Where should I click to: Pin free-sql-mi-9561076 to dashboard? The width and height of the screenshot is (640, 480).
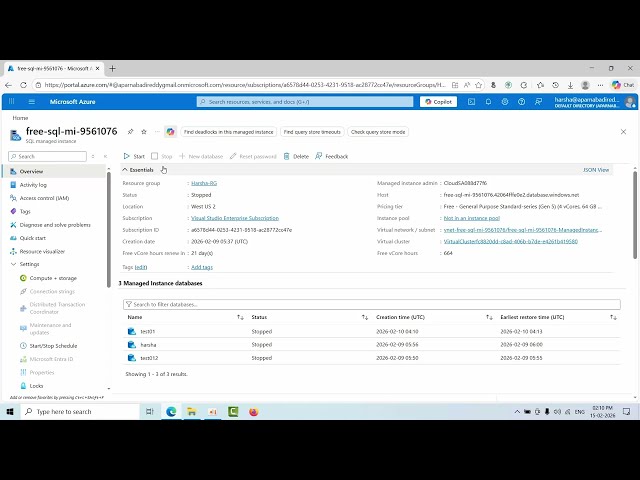click(130, 132)
